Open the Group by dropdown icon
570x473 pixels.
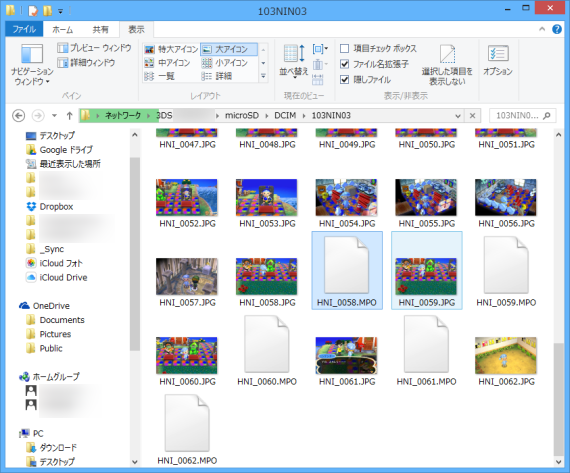(x=320, y=49)
